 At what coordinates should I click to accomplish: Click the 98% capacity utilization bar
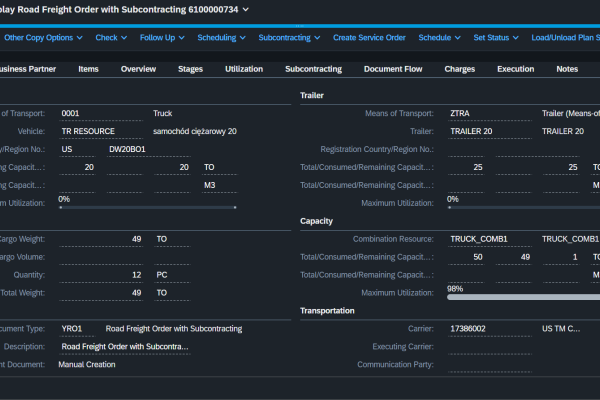coord(523,297)
